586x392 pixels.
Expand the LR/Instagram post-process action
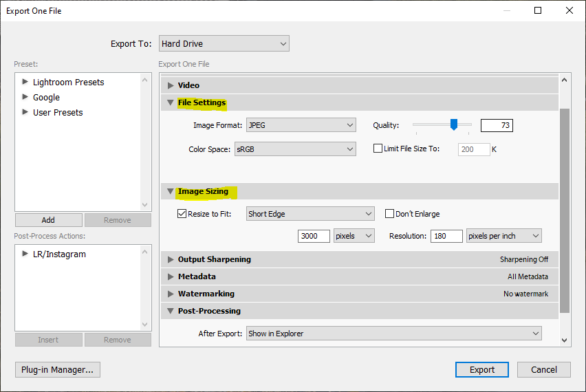coord(25,254)
